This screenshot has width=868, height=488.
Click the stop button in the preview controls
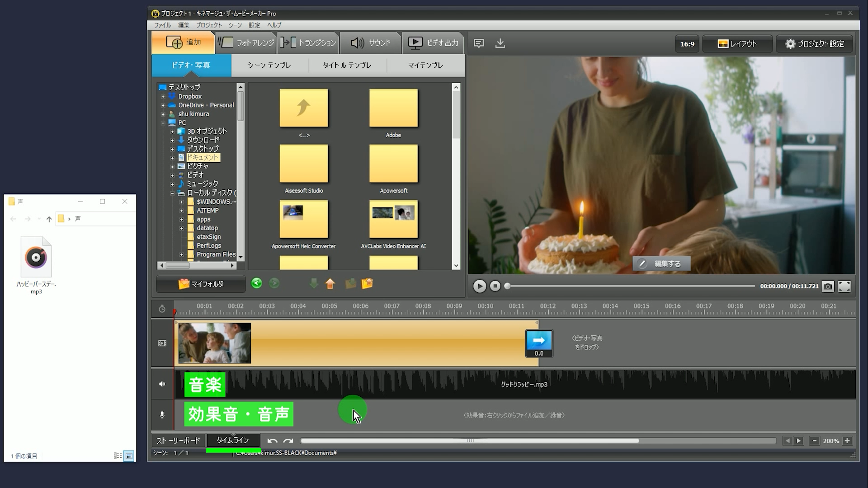(x=495, y=286)
